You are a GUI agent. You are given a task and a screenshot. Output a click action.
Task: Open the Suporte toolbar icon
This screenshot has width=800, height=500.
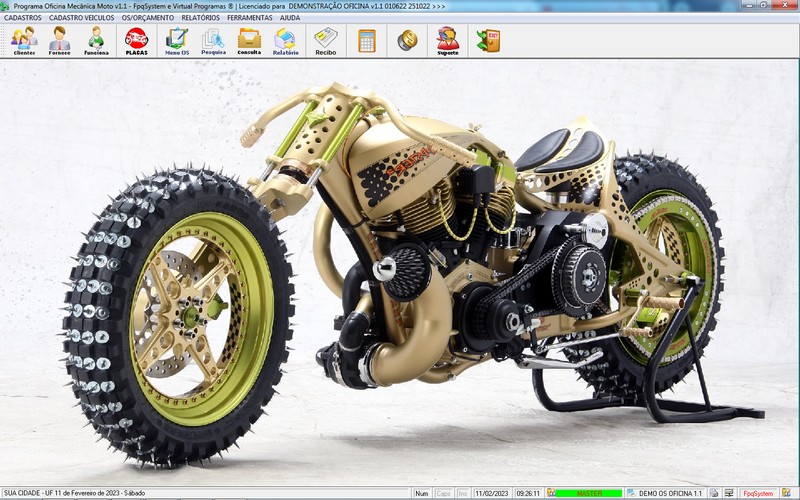[x=447, y=41]
